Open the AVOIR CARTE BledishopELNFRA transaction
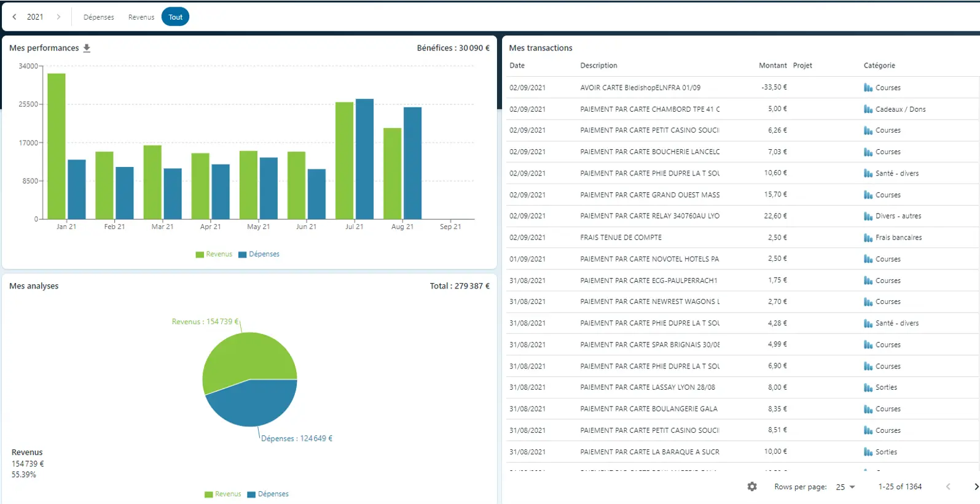This screenshot has height=504, width=980. (640, 88)
